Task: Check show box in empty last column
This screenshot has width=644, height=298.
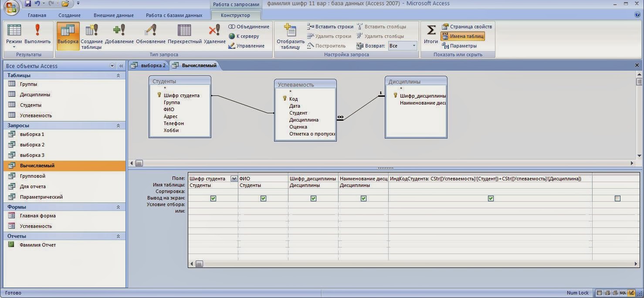Action: [617, 198]
